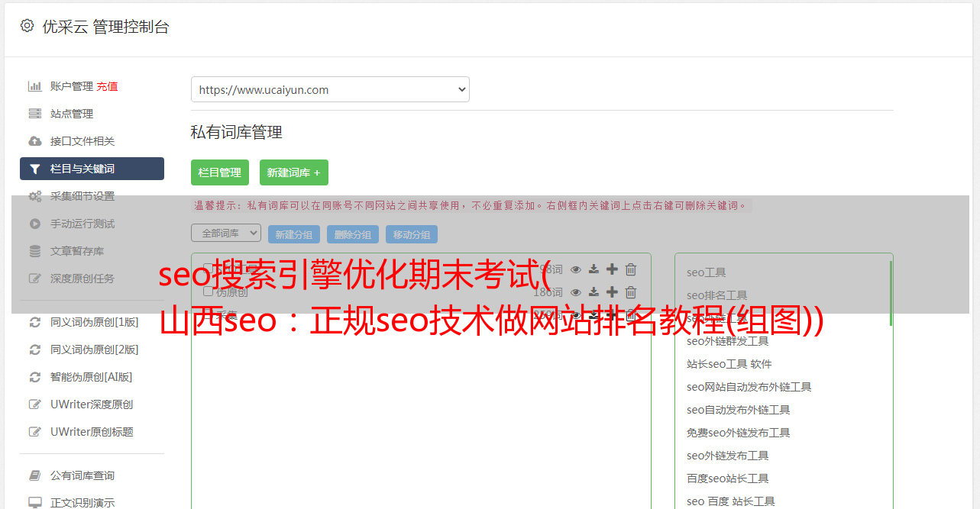Viewport: 980px width, 509px height.
Task: Select keyword 站长seo工具 软件
Action: click(729, 364)
